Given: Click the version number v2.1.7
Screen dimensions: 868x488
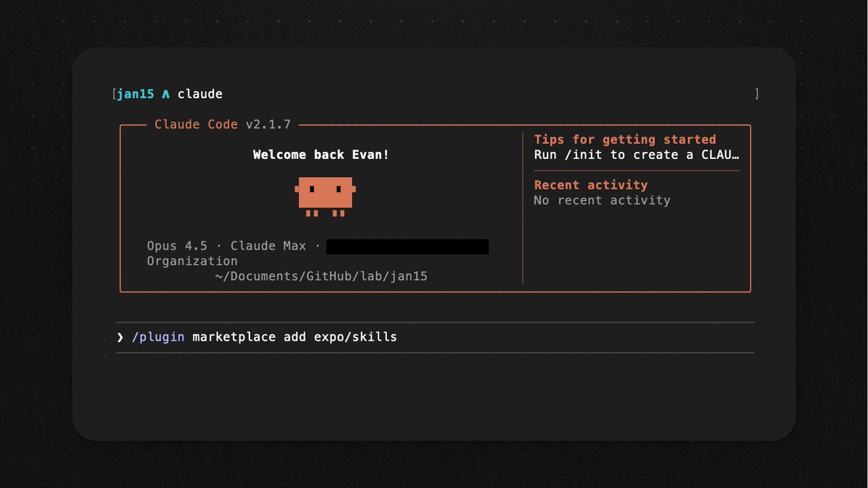Looking at the screenshot, I should pos(268,124).
